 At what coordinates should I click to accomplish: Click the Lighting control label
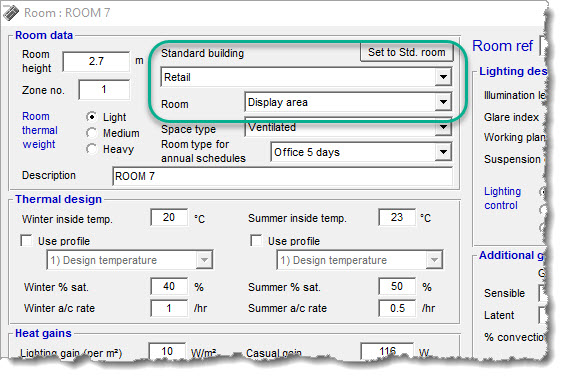(x=502, y=198)
